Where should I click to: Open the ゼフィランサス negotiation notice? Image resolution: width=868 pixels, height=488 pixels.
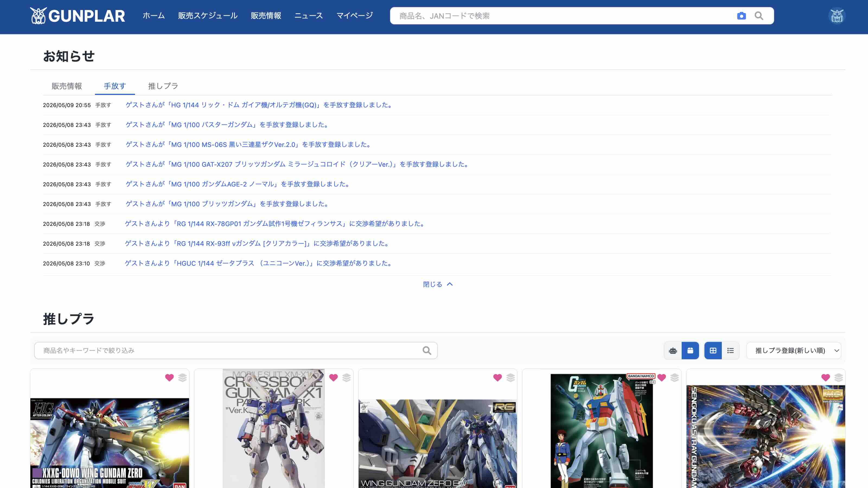pyautogui.click(x=275, y=224)
